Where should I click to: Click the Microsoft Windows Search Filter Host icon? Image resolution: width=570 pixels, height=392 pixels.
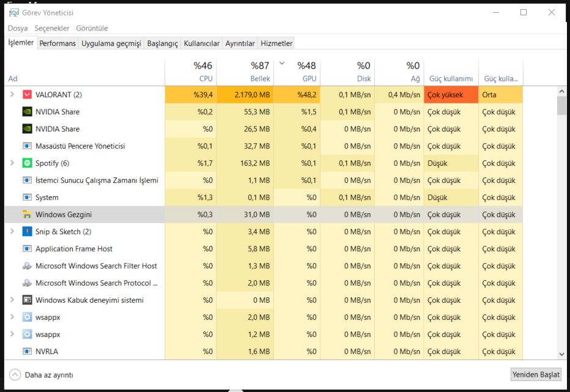27,266
